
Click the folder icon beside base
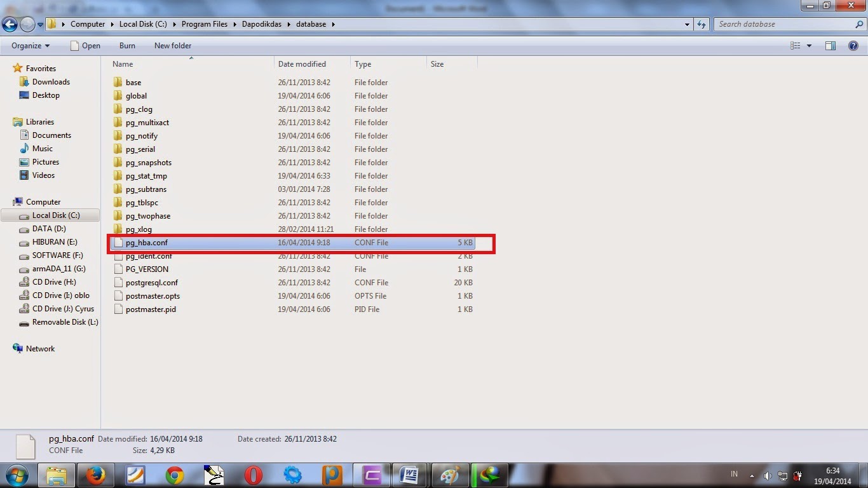pyautogui.click(x=118, y=83)
